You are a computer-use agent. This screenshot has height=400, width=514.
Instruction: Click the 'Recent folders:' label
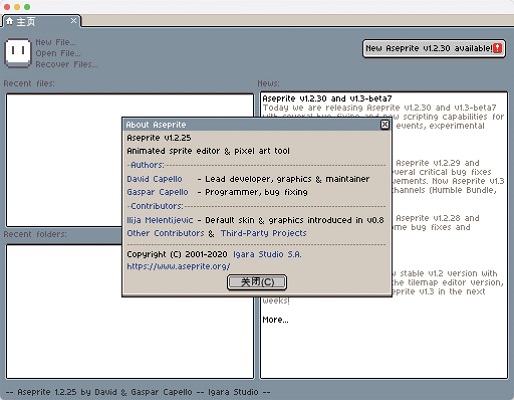coord(35,234)
